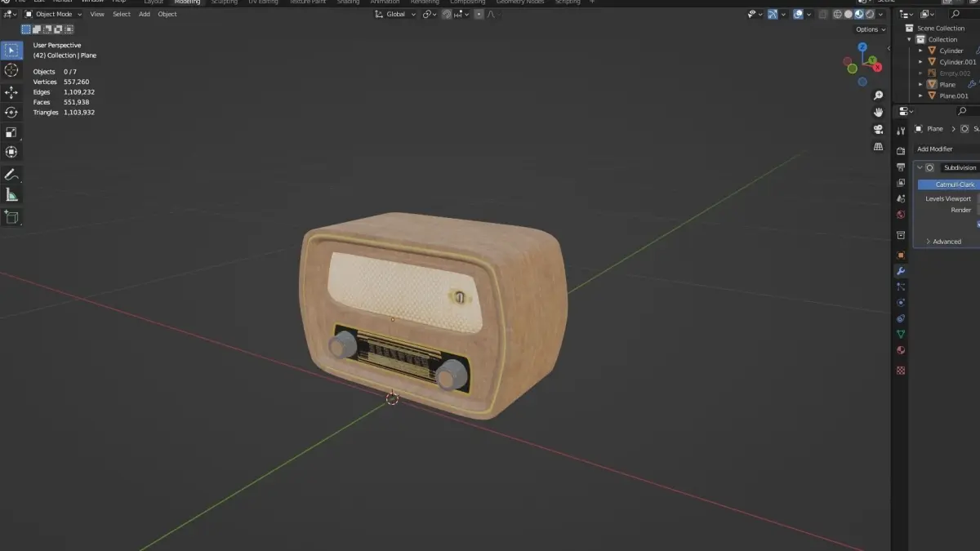Switch to Sculpting workspace tab
The height and width of the screenshot is (551, 980).
[x=225, y=2]
